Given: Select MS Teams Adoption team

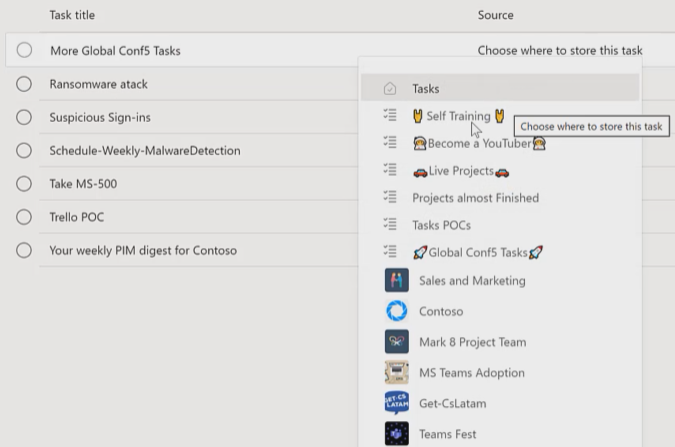Looking at the screenshot, I should (x=500, y=372).
